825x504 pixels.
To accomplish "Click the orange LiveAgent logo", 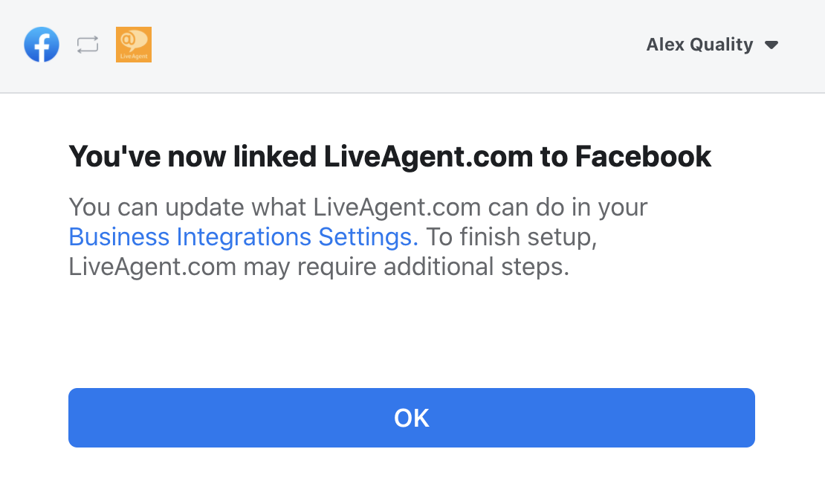I will point(134,45).
